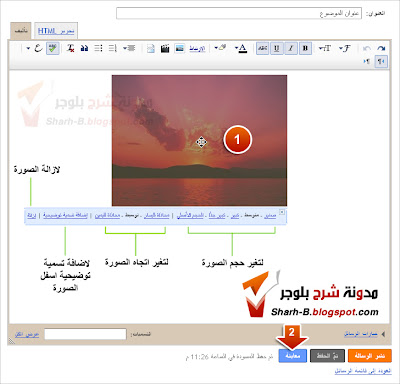Click the insert image icon
This screenshot has width=400, height=384.
click(x=179, y=49)
